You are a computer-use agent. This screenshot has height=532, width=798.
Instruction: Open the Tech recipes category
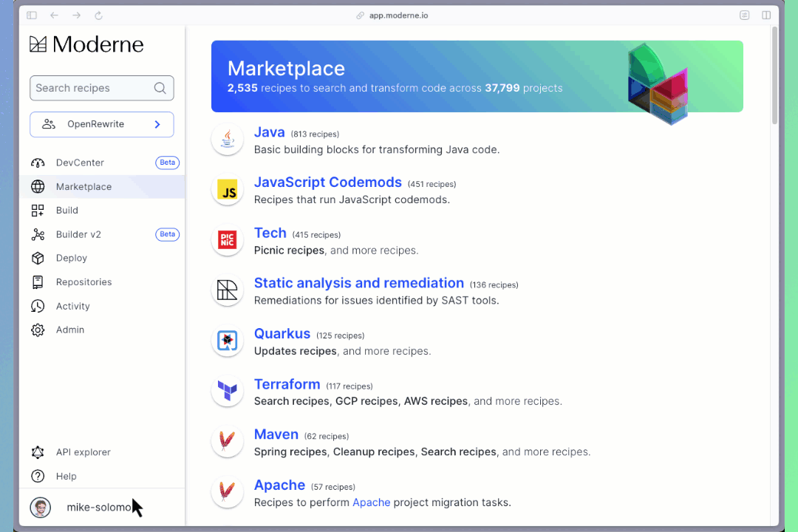coord(270,233)
